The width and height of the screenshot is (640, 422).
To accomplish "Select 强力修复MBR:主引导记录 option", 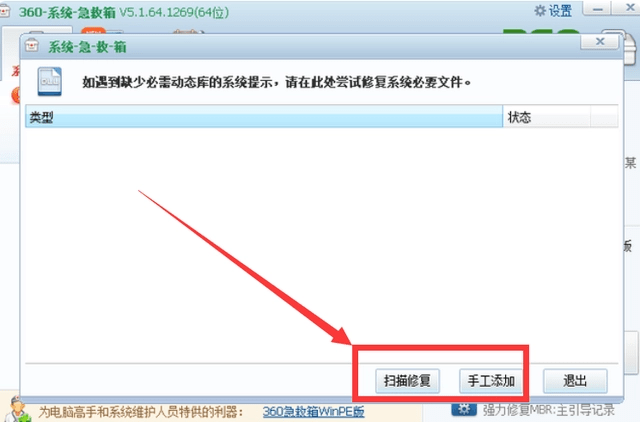I will click(x=549, y=410).
